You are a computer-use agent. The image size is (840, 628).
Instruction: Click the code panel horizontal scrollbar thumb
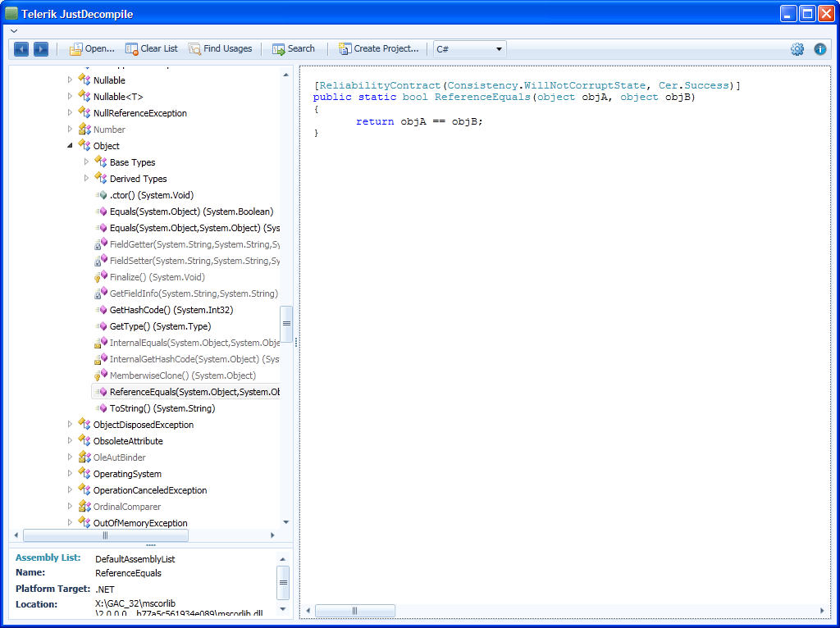(354, 610)
